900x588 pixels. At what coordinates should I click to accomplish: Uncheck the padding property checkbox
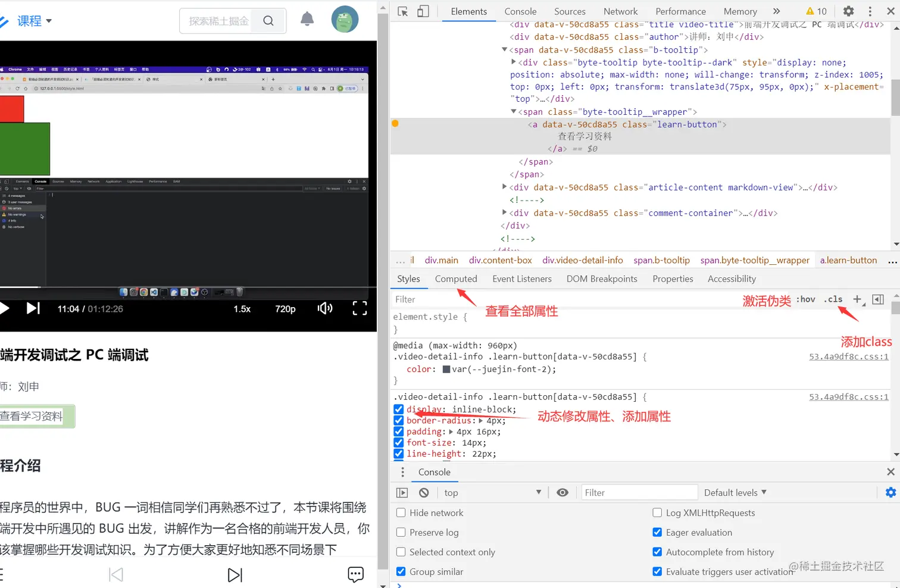tap(399, 431)
